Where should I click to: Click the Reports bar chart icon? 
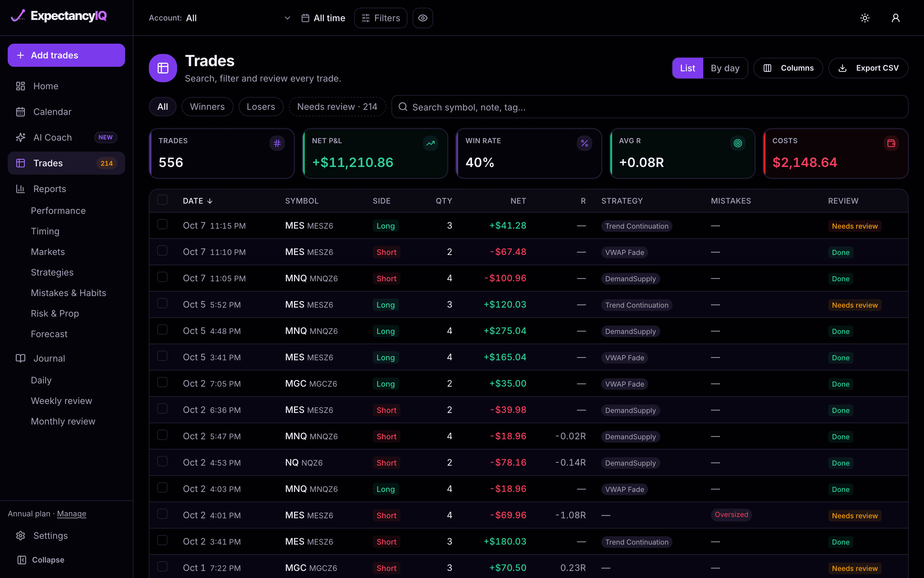[x=21, y=188]
